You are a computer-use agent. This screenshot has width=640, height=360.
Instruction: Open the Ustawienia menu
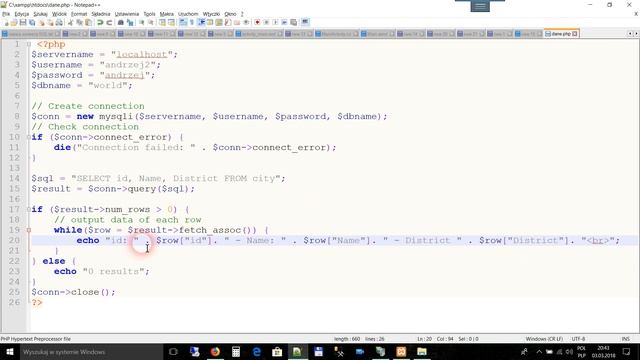coord(127,14)
